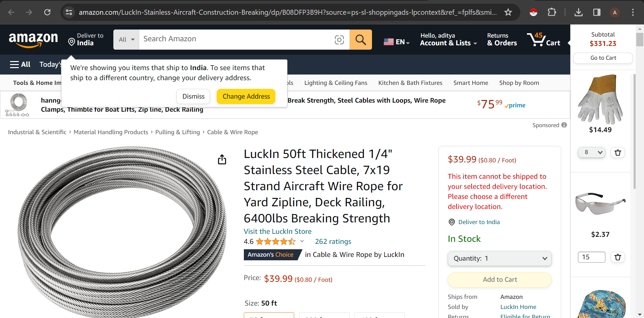Click the Add to Cart button
The image size is (644, 318).
[499, 279]
